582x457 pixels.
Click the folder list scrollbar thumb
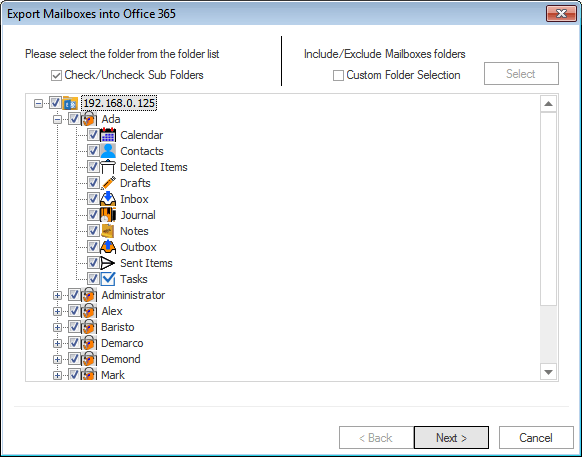pos(548,209)
